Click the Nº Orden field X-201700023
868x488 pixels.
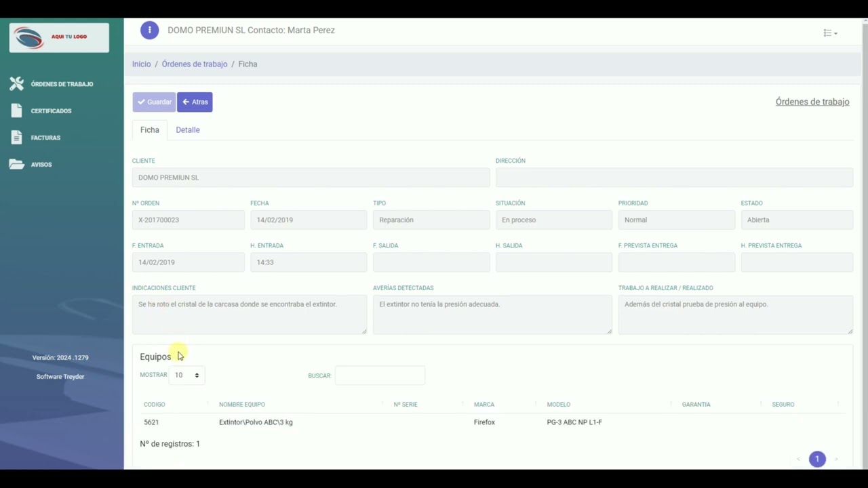click(189, 220)
